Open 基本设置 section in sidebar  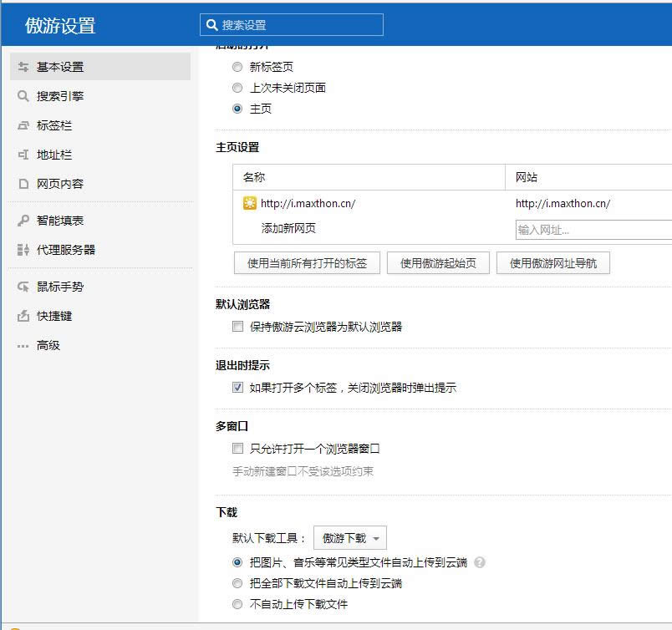99,67
